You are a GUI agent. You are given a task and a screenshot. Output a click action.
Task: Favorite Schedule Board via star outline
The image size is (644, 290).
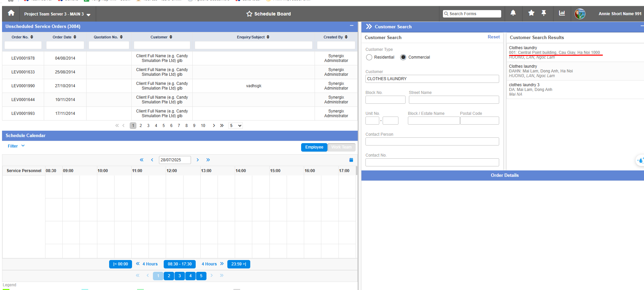click(x=249, y=14)
